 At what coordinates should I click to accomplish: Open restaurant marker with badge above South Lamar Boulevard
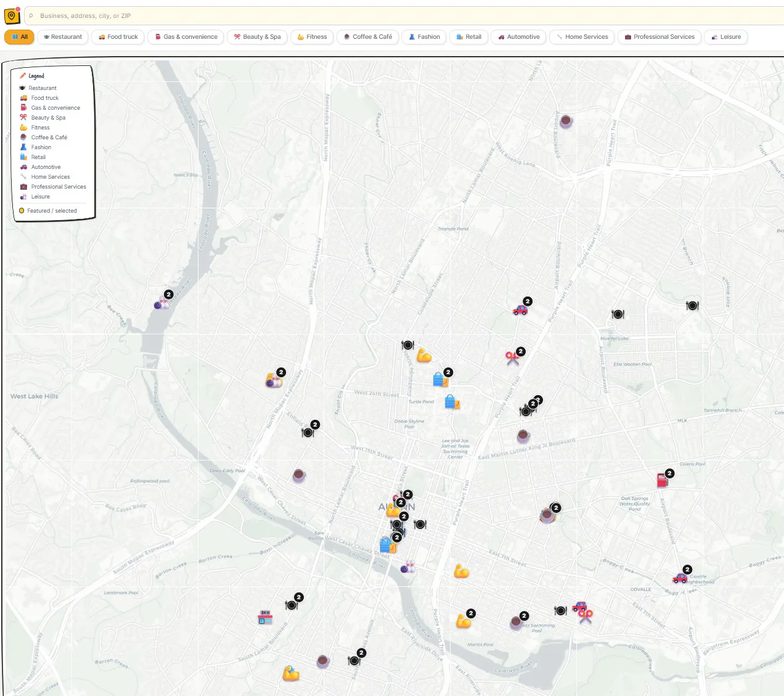click(292, 605)
